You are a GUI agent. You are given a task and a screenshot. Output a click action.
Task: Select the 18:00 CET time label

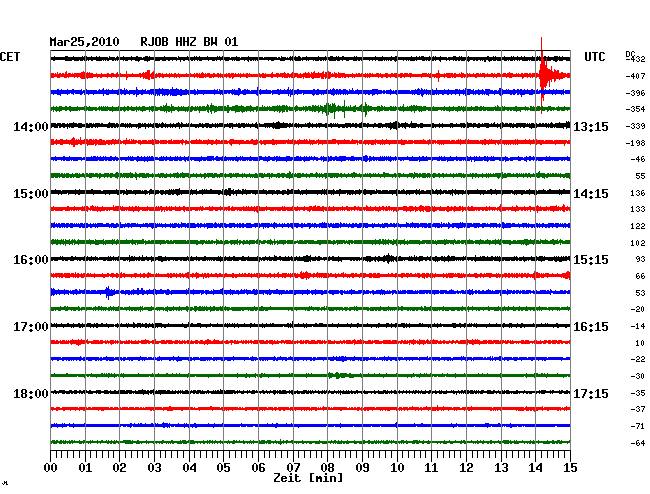[31, 393]
